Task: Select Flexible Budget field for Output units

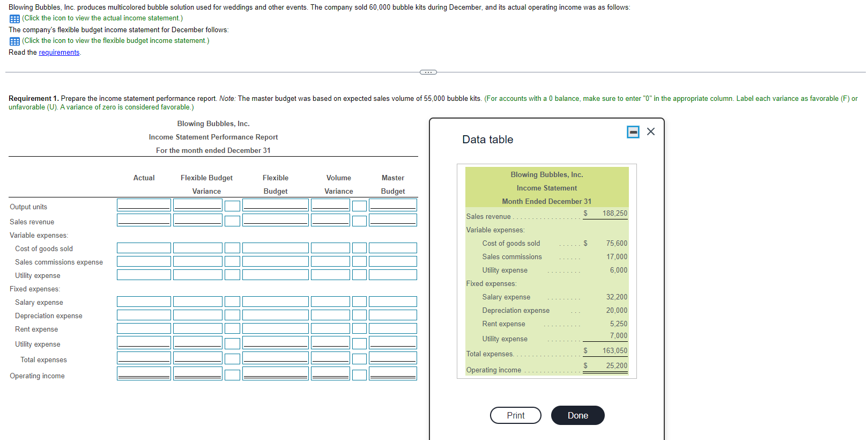Action: point(276,205)
